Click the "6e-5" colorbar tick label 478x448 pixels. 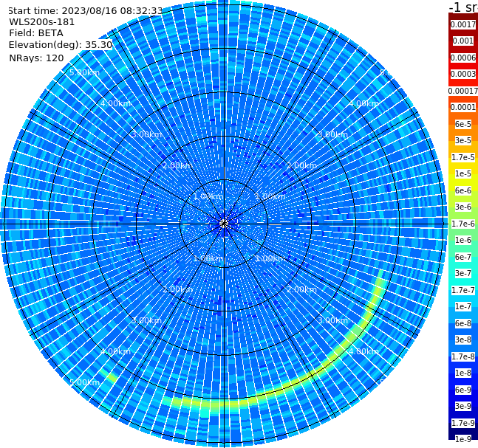tap(462, 124)
